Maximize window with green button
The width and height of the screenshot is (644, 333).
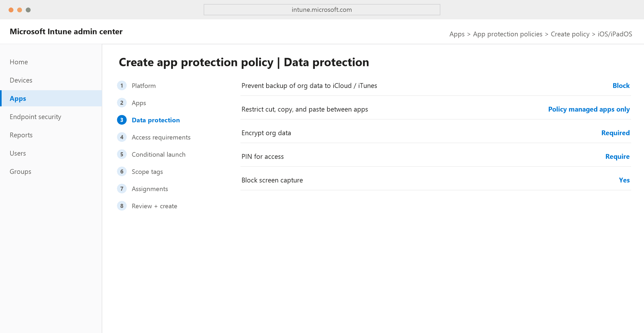(x=28, y=10)
